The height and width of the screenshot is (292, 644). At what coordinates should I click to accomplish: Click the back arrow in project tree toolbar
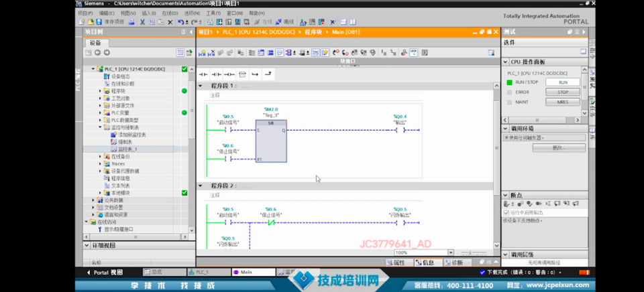click(x=98, y=52)
